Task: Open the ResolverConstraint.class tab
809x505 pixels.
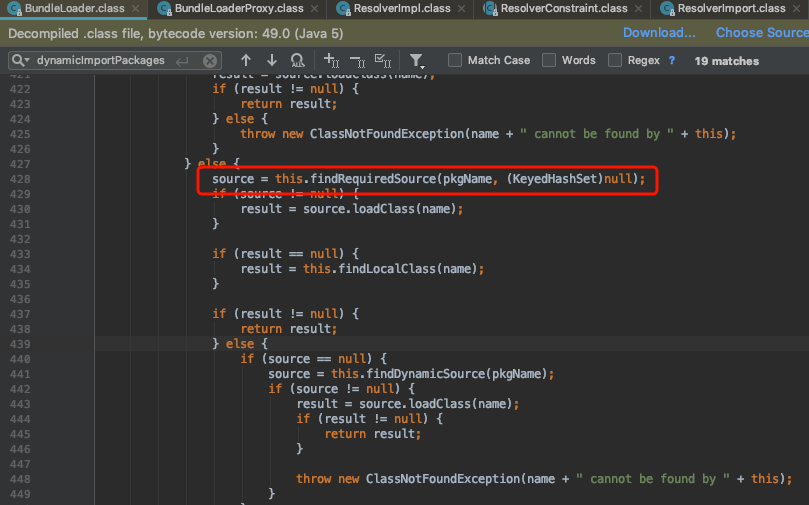Action: pos(567,8)
